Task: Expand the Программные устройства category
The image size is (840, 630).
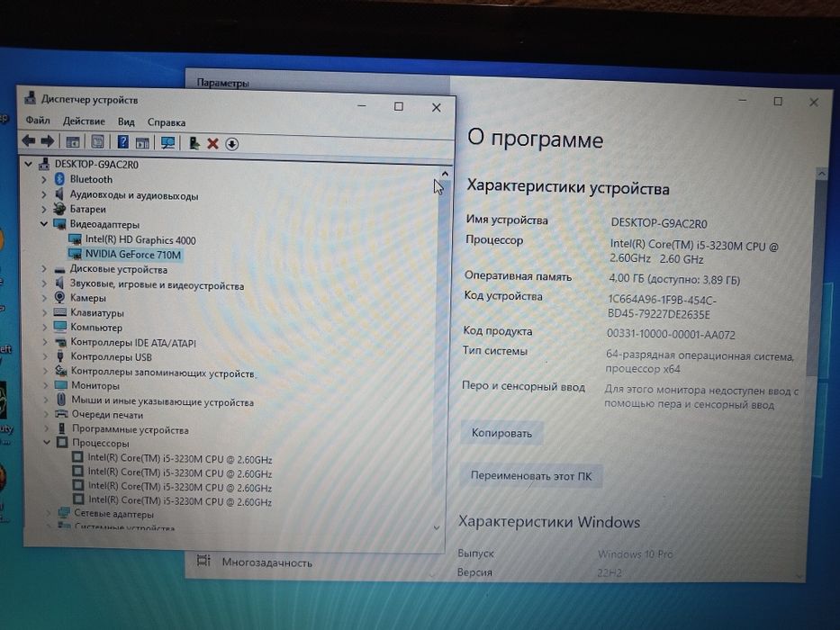Action: pos(46,428)
